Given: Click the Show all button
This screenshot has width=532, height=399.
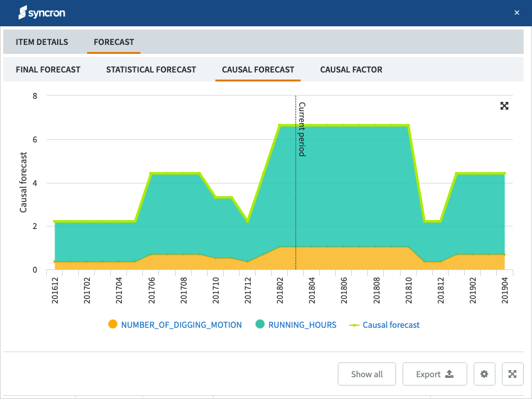Looking at the screenshot, I should click(367, 374).
